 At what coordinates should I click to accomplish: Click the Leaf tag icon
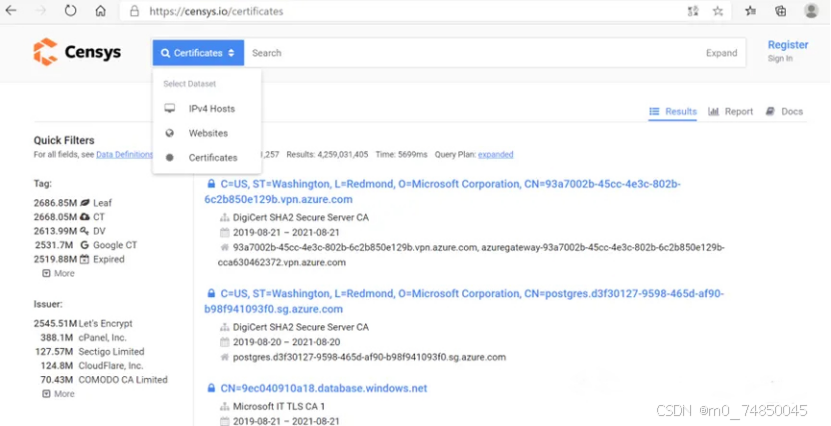[x=85, y=203]
